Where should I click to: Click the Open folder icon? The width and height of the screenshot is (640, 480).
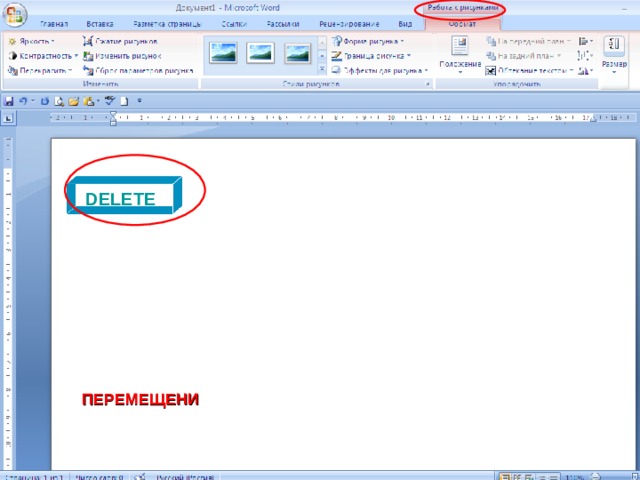pyautogui.click(x=74, y=101)
